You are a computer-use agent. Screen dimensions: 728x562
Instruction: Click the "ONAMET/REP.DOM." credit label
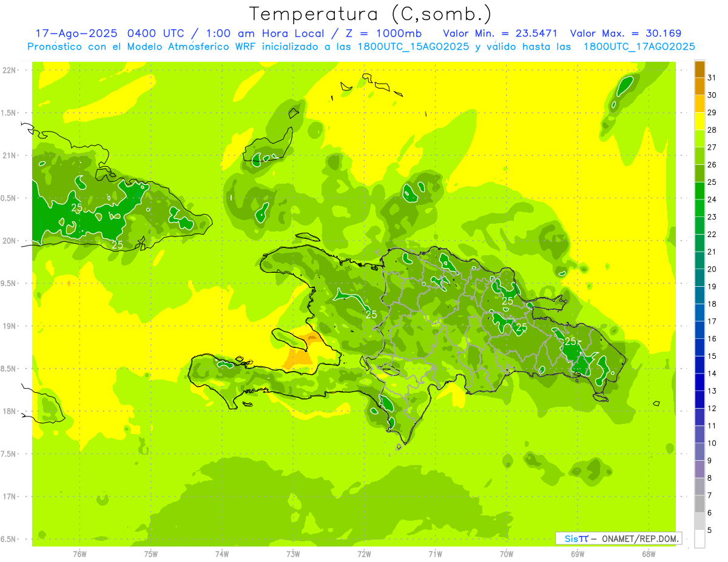(x=639, y=538)
